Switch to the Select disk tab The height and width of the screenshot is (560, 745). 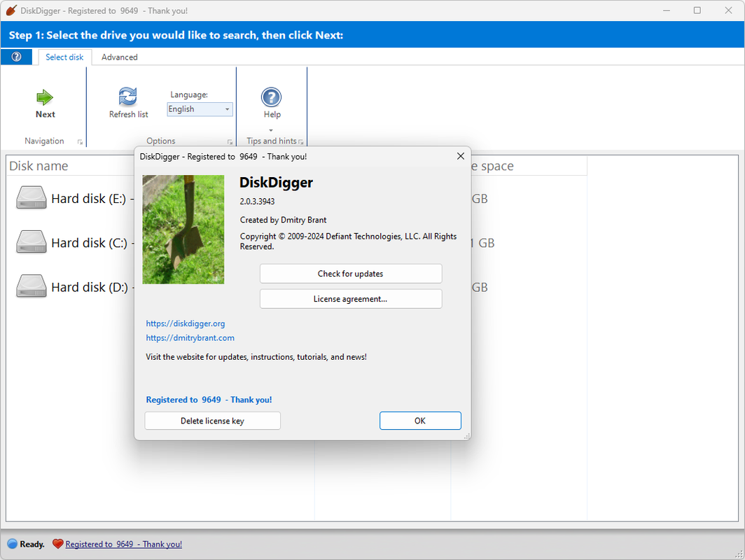click(64, 57)
